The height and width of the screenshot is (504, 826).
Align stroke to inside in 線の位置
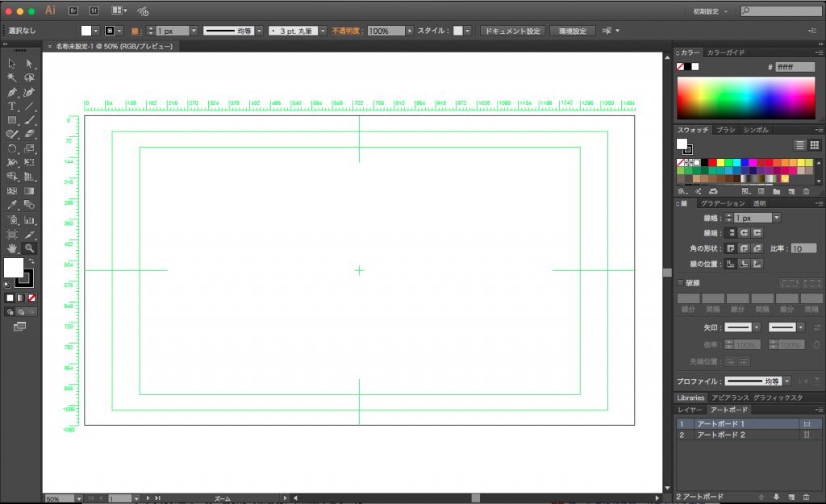coord(744,264)
